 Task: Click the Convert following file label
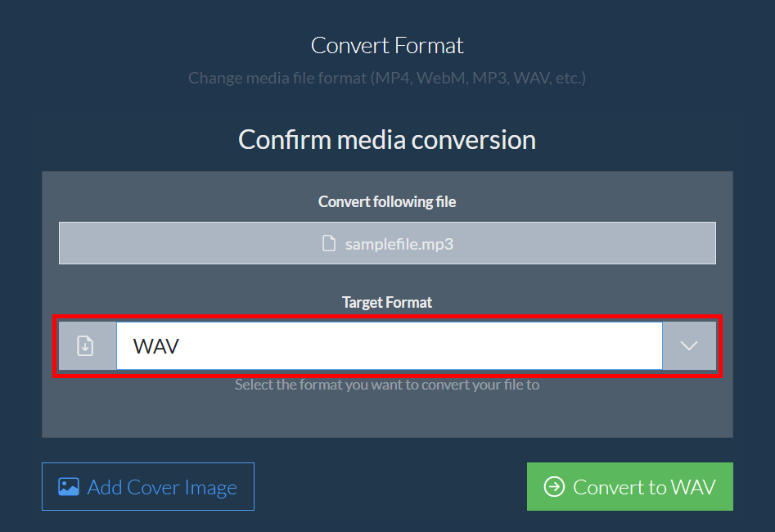click(x=387, y=201)
